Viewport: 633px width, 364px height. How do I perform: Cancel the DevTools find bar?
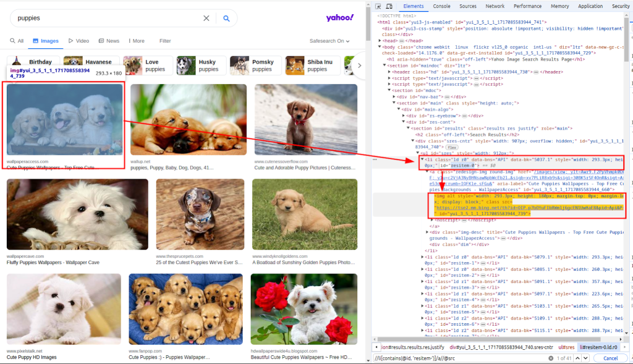click(x=610, y=358)
